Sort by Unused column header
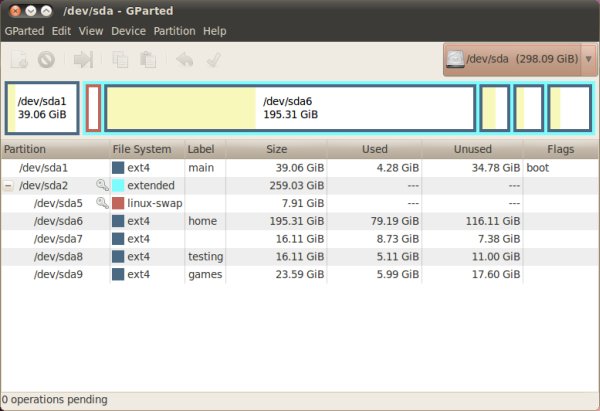This screenshot has height=411, width=600. 472,149
